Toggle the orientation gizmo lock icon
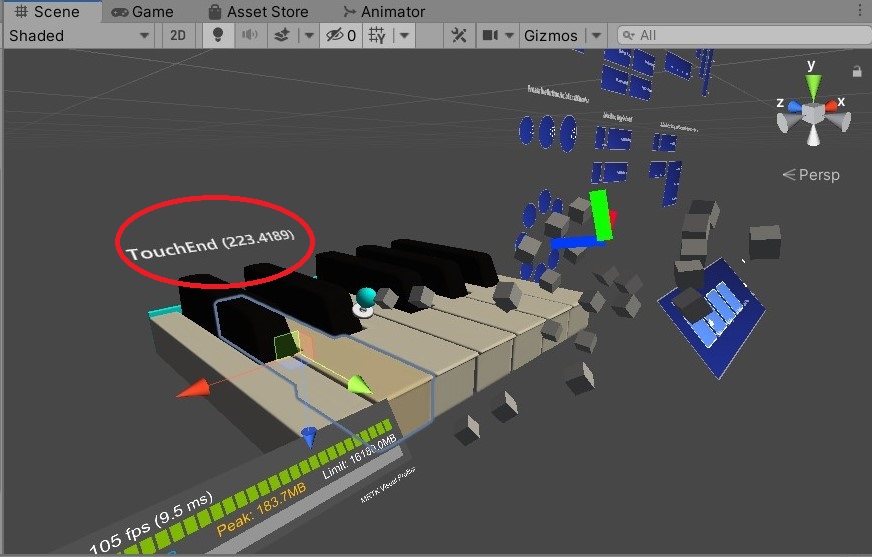The image size is (872, 557). pos(857,71)
